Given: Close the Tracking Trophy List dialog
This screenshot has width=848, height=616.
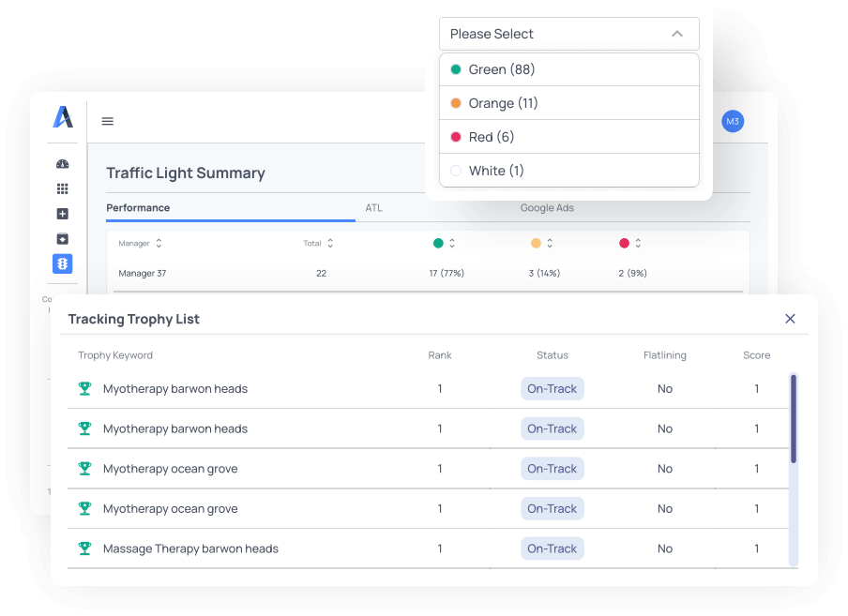Looking at the screenshot, I should [x=790, y=319].
